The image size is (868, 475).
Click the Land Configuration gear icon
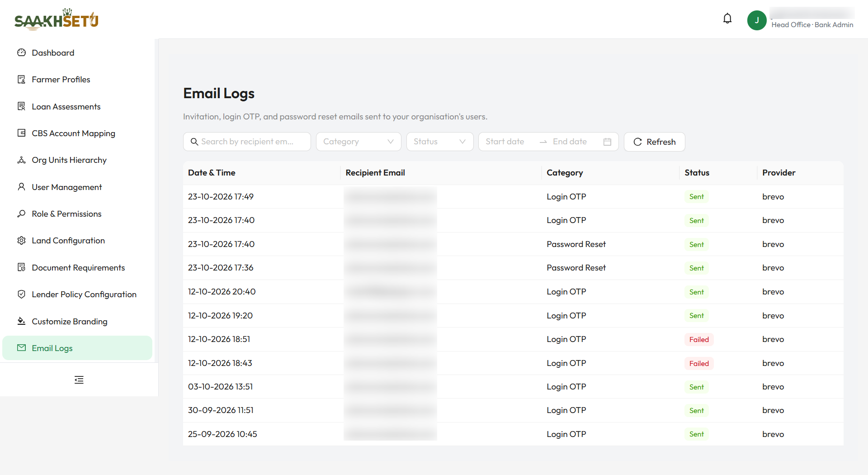coord(21,241)
